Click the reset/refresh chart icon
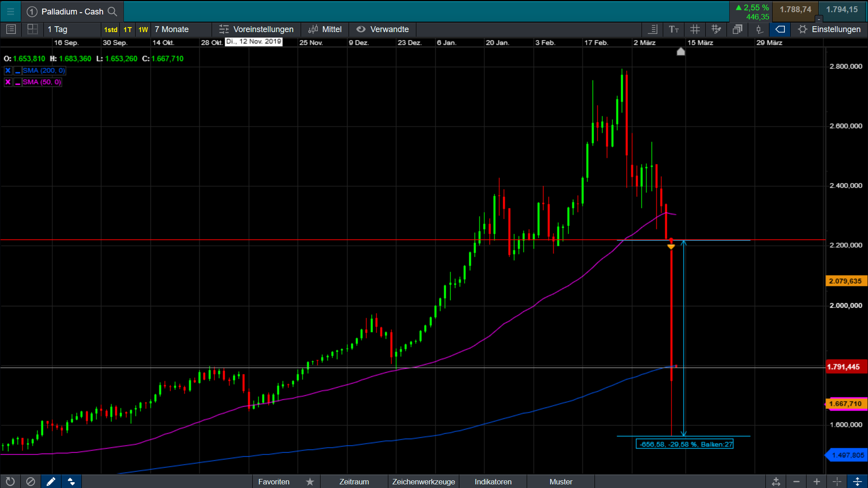 click(10, 482)
